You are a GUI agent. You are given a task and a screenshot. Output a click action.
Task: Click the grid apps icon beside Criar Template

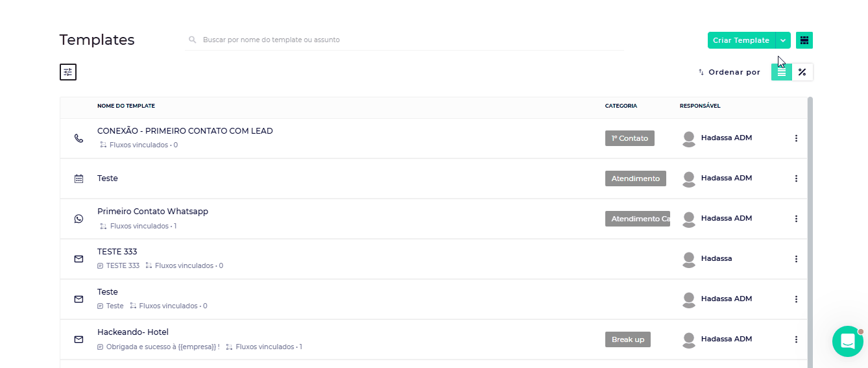click(804, 40)
